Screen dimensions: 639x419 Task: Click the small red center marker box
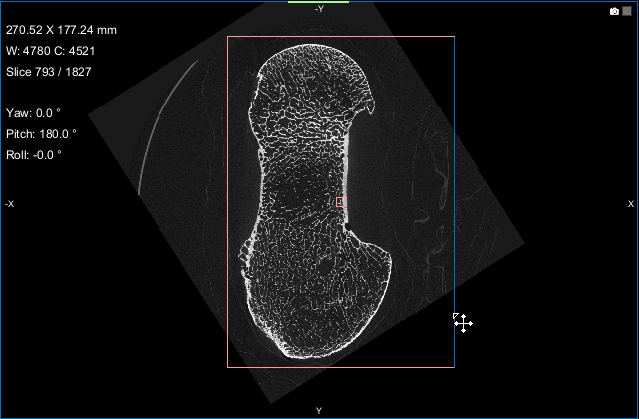(340, 202)
